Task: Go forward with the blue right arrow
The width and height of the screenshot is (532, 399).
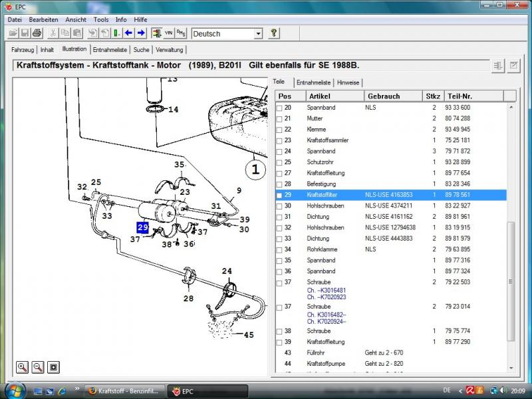Action: tap(141, 33)
